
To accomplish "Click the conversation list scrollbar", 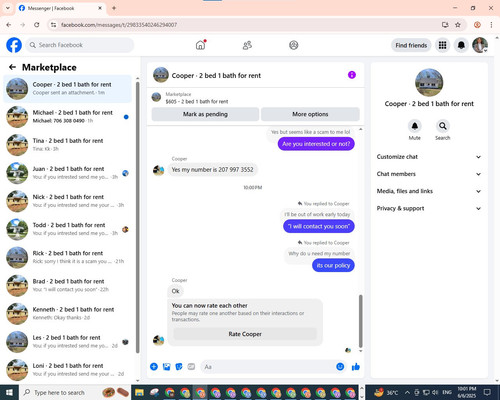I will 138,217.
